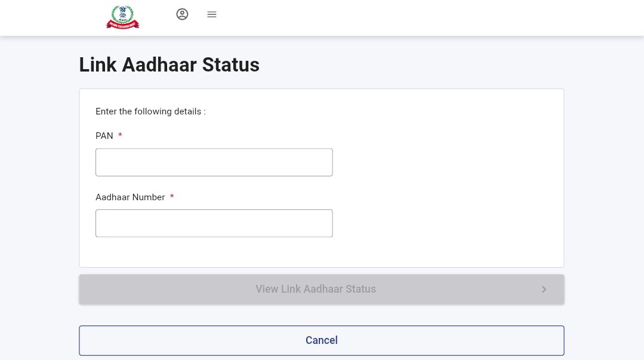The height and width of the screenshot is (360, 644).
Task: Open the hamburger menu icon
Action: 212,14
